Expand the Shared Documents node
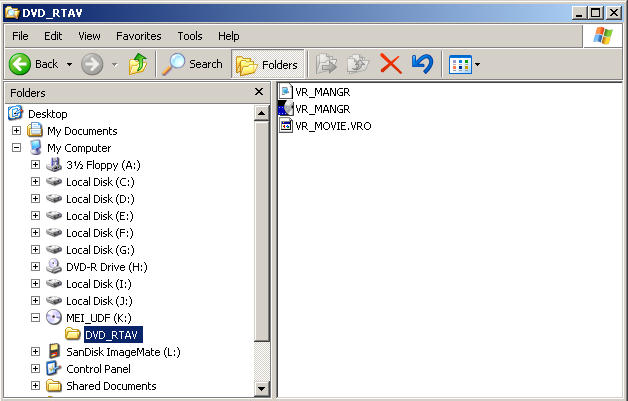628x401 pixels. (36, 385)
